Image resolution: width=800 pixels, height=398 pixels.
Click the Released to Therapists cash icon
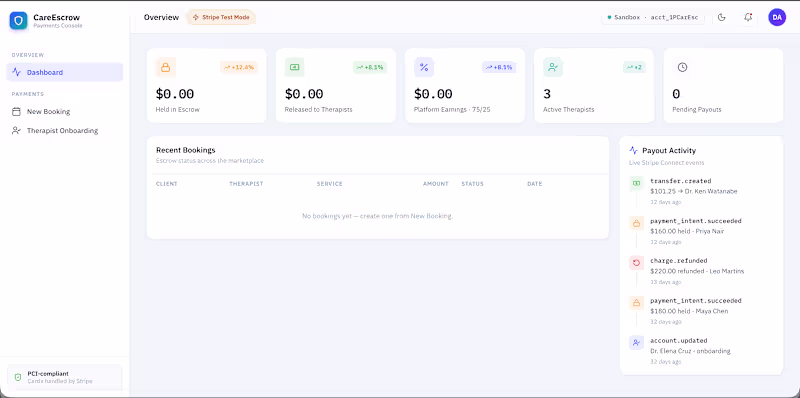pos(294,67)
